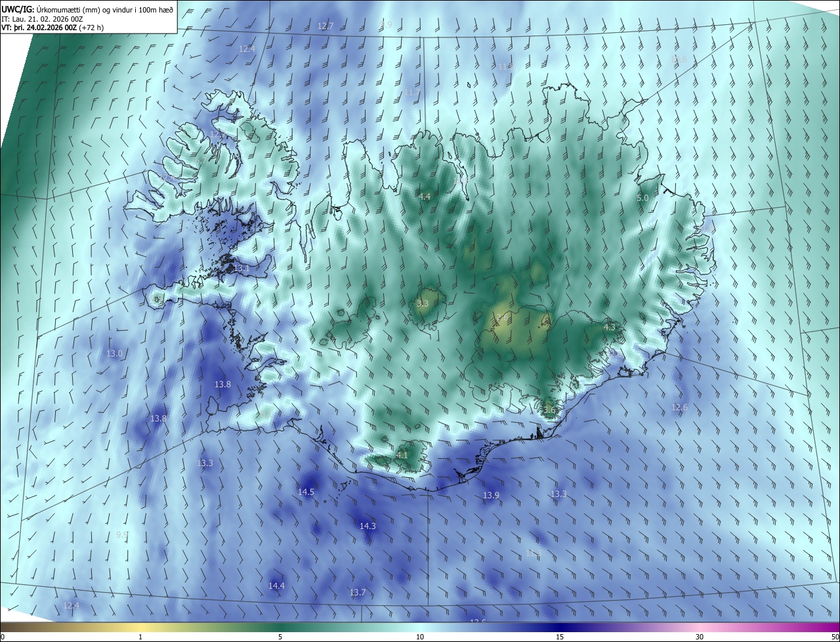Click the 11.7 value label on the map
Image resolution: width=840 pixels, height=642 pixels.
pos(411,93)
